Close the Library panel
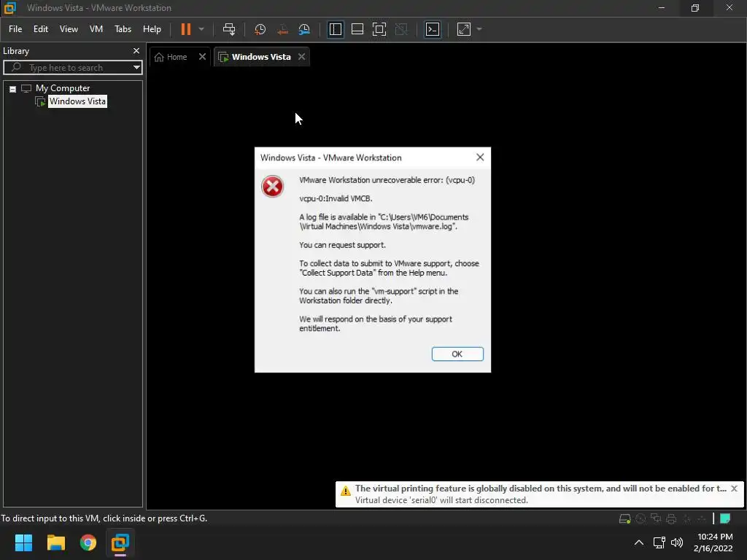747x560 pixels. click(136, 51)
